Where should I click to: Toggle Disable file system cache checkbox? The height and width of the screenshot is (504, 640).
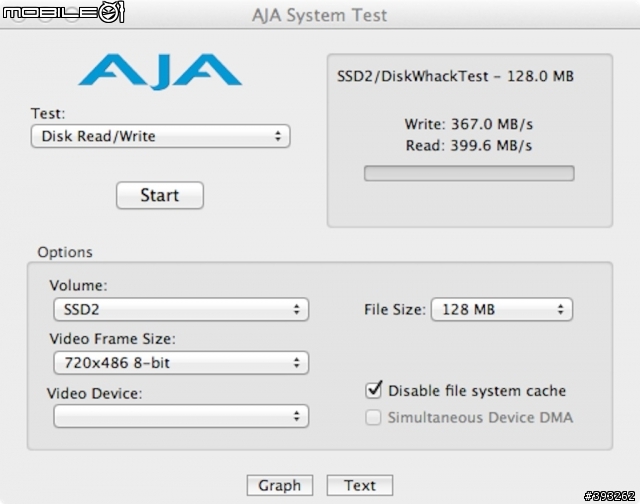point(373,390)
